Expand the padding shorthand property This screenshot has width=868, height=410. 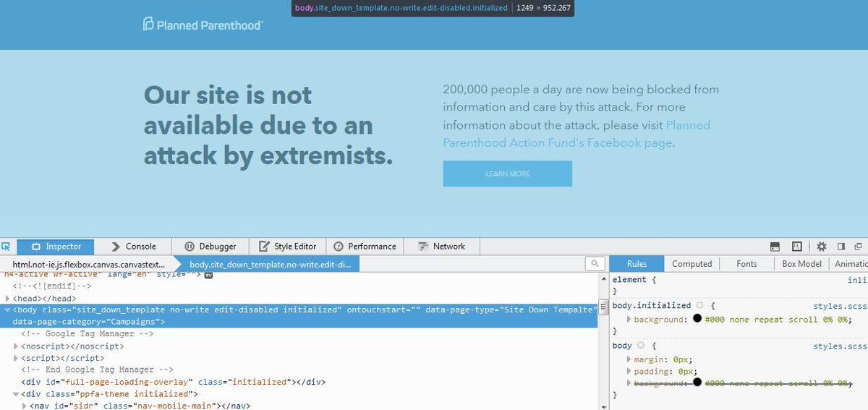point(629,371)
